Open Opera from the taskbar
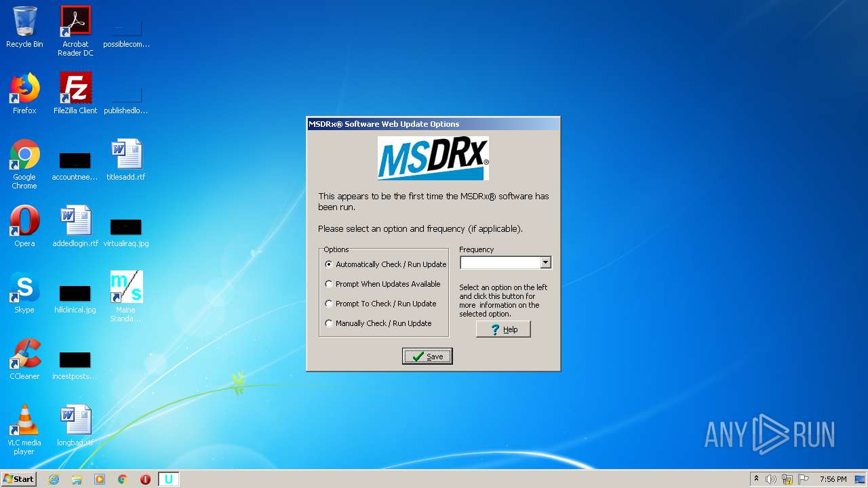 (145, 479)
